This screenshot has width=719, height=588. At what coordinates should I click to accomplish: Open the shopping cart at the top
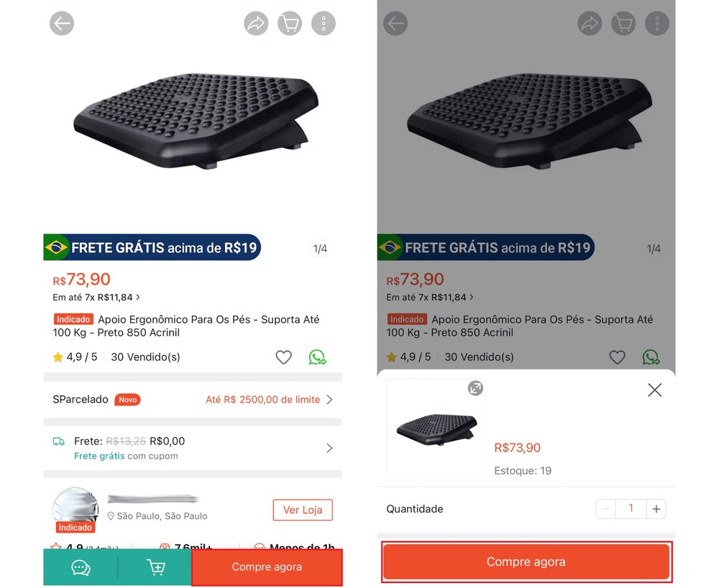[290, 23]
